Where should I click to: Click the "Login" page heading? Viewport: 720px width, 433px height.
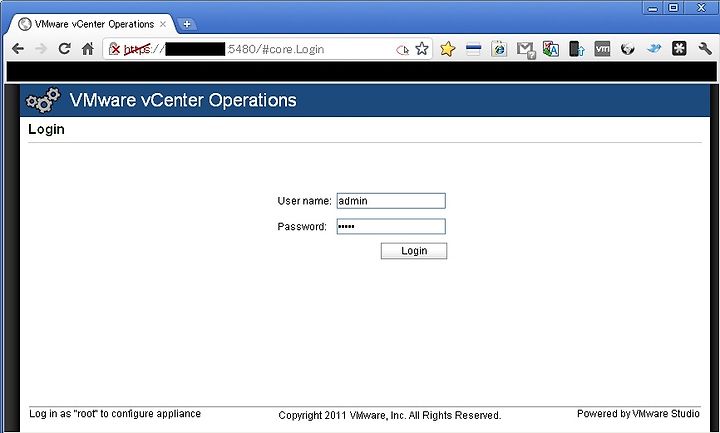46,129
